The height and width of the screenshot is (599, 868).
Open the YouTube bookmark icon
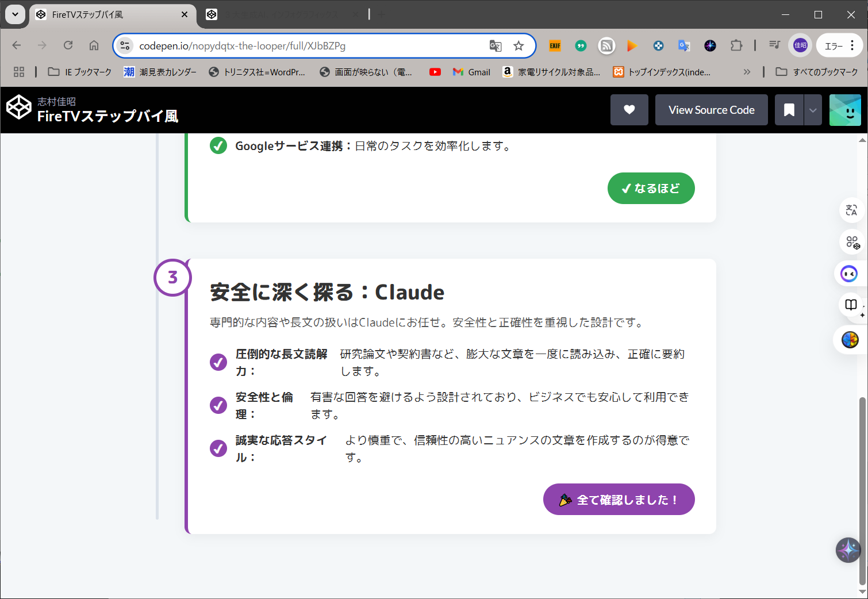tap(435, 72)
